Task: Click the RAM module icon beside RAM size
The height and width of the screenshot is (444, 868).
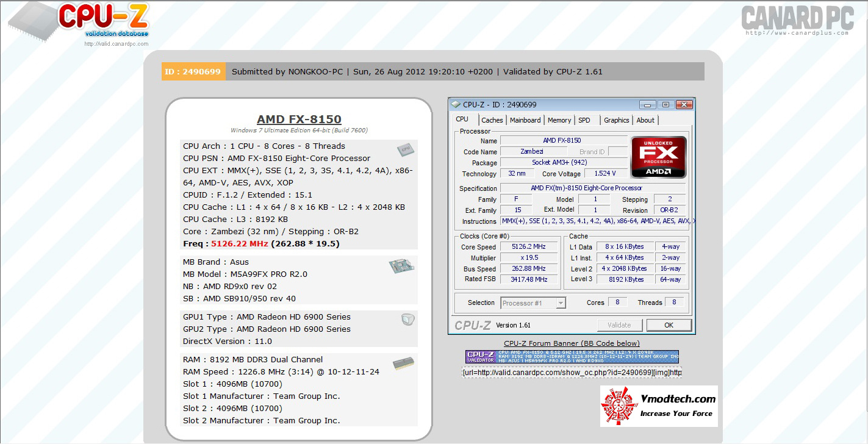Action: click(x=403, y=363)
